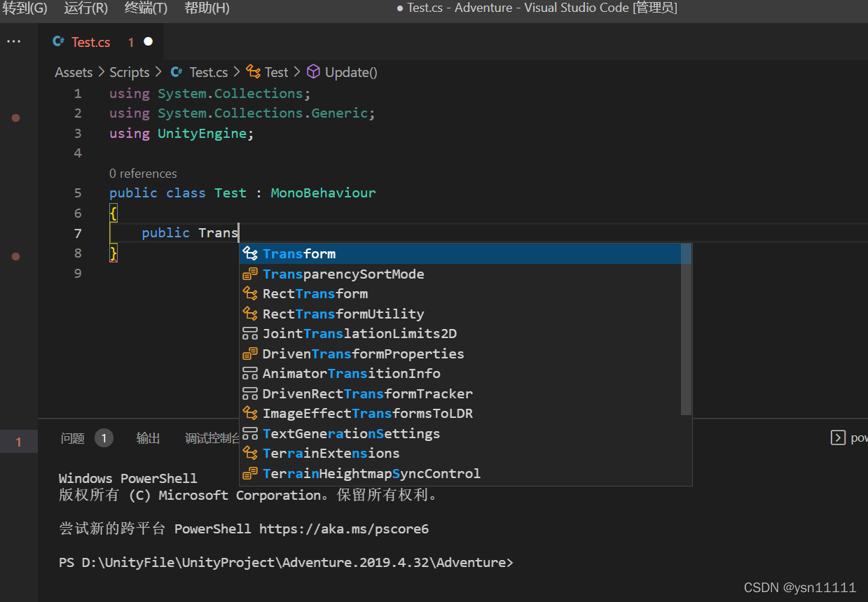868x602 pixels.
Task: Click line number 5 in the gutter
Action: coord(77,192)
